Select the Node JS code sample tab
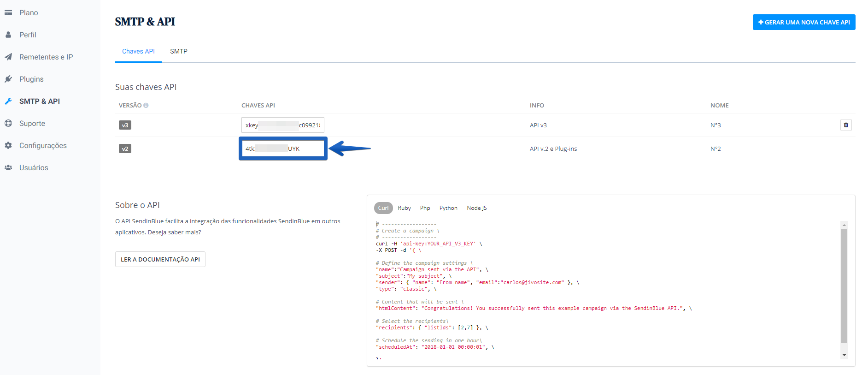Image resolution: width=868 pixels, height=375 pixels. click(x=477, y=208)
